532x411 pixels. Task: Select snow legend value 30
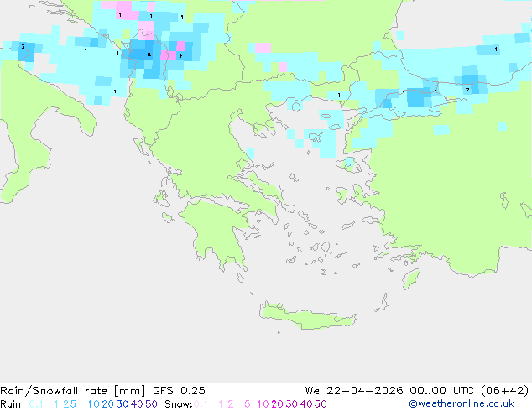(292, 404)
